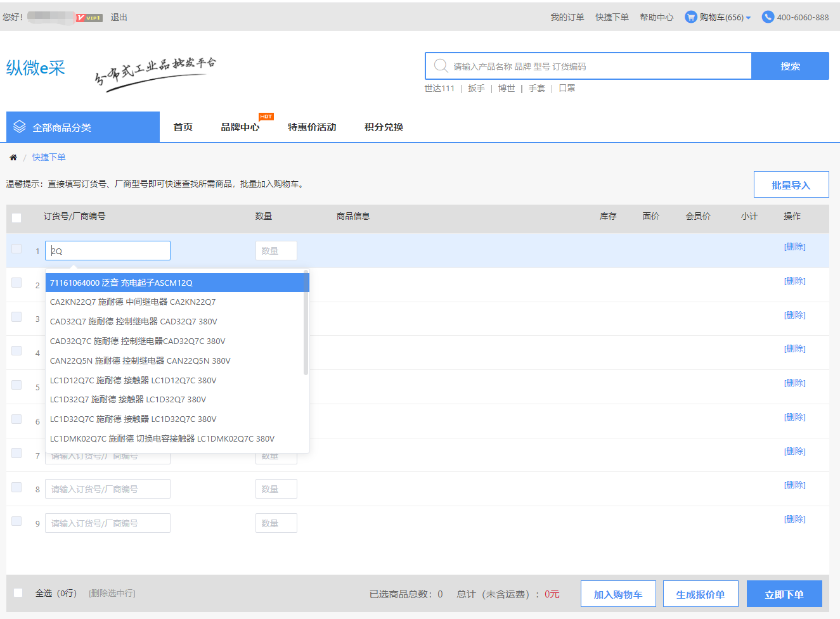The height and width of the screenshot is (619, 840).
Task: Enable the 全选 checkbox at bottom
Action: 18,592
